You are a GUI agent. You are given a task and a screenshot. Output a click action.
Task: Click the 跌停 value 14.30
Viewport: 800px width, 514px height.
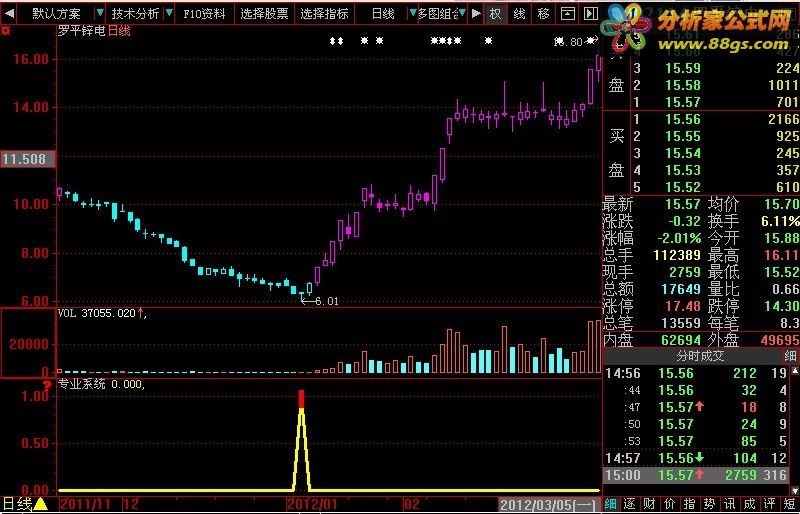(x=782, y=306)
